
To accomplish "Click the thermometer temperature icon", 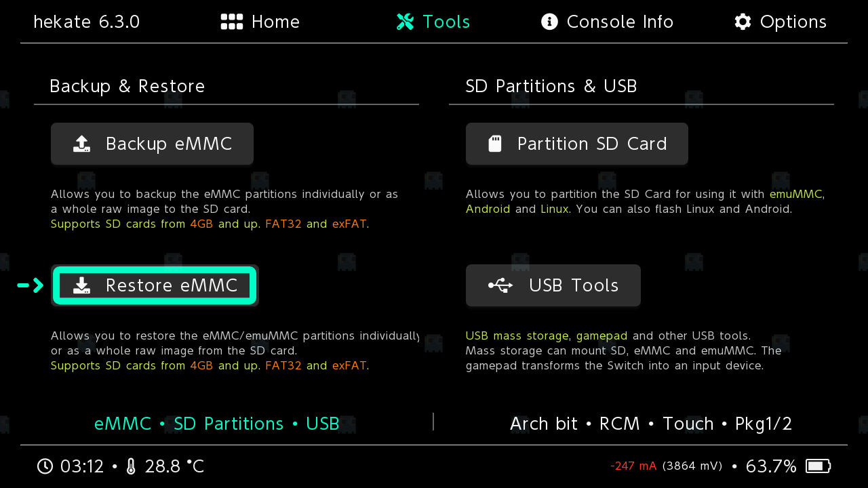I will click(x=131, y=466).
